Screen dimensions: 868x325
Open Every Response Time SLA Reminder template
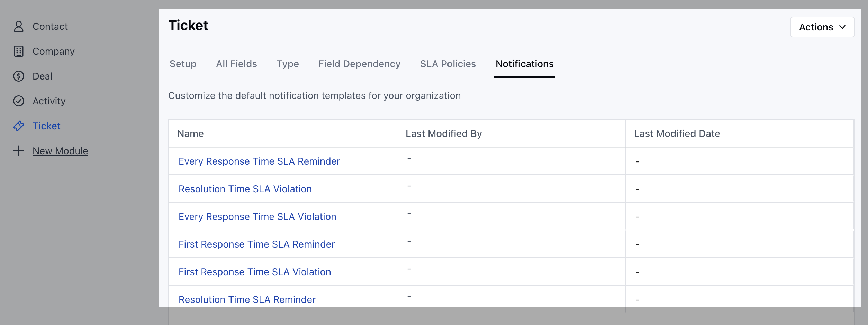pyautogui.click(x=259, y=161)
